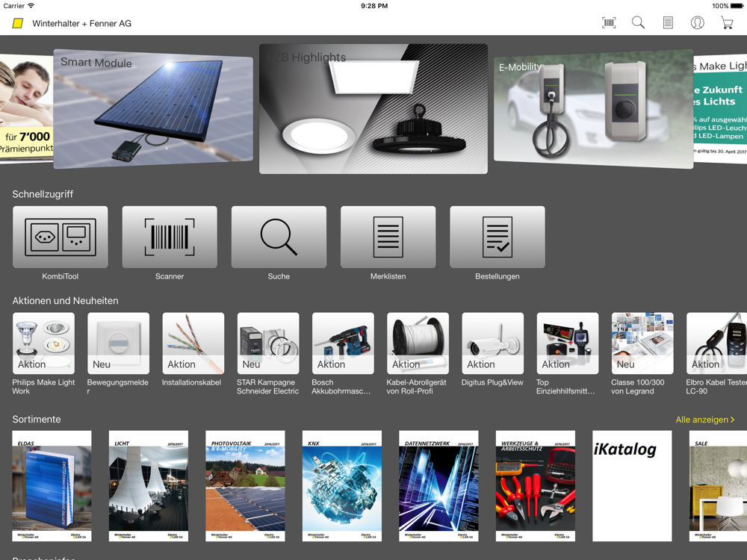
Task: Open Philips Make Light Work promotion
Action: (44, 343)
